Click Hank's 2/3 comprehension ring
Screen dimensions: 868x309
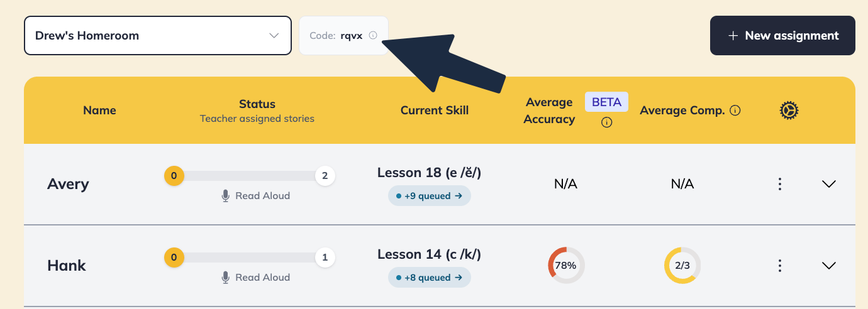(682, 265)
